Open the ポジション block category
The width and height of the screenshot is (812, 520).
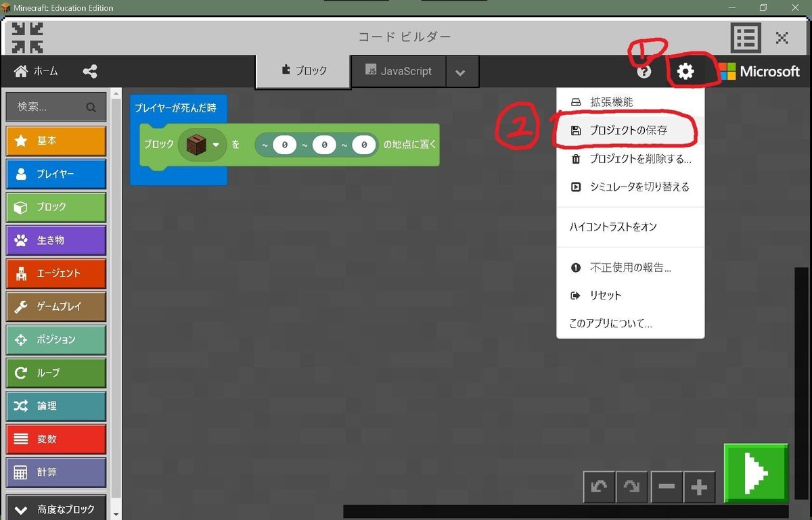coord(56,339)
